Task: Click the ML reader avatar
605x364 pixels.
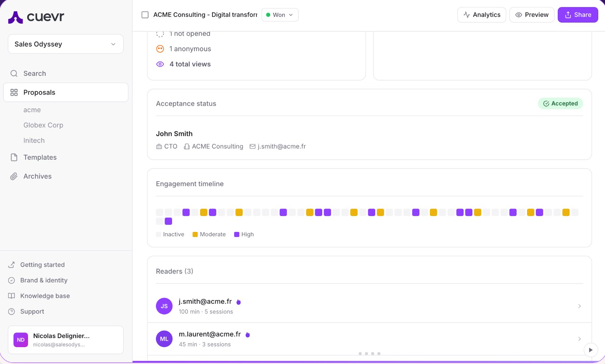Action: point(164,339)
